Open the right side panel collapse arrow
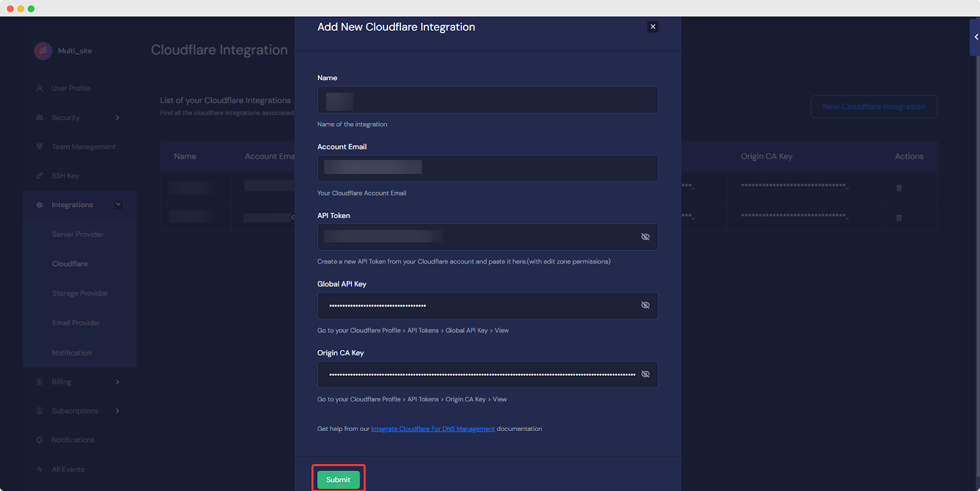 976,37
